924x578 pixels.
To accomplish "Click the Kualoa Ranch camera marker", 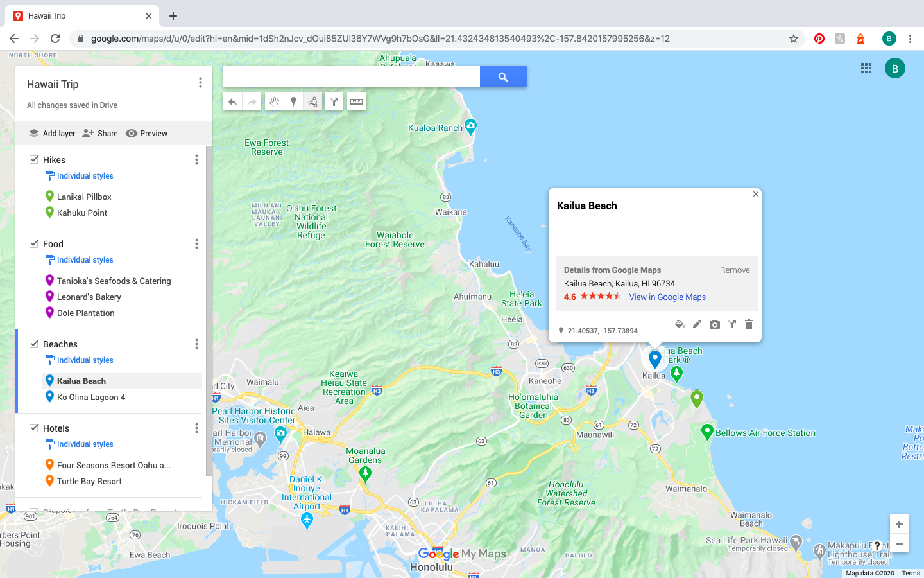I will click(470, 127).
